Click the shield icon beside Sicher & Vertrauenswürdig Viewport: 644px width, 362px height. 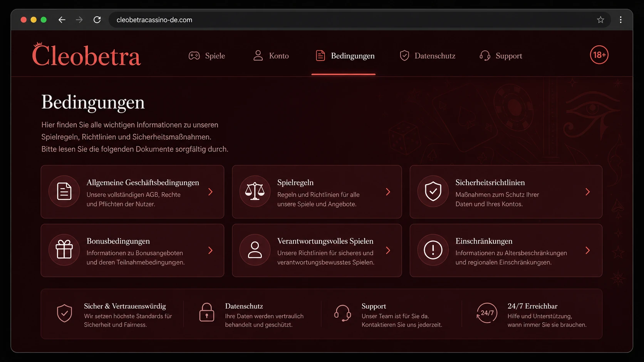[x=64, y=313]
